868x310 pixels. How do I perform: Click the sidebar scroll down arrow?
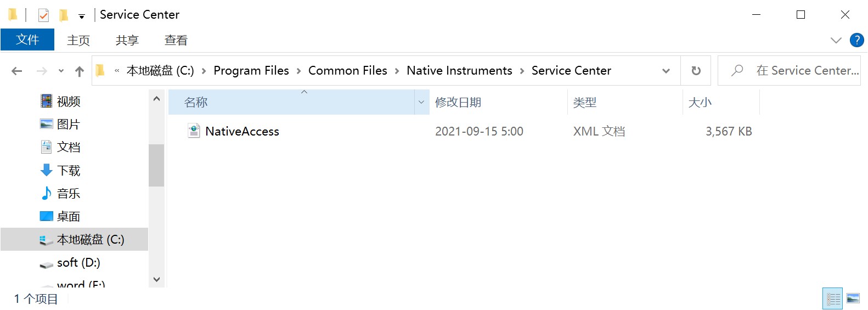pos(156,279)
